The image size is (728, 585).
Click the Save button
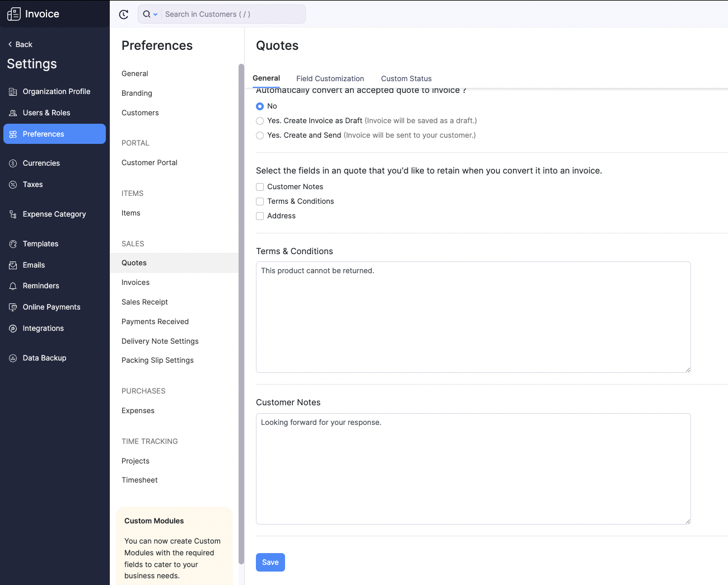pyautogui.click(x=270, y=562)
